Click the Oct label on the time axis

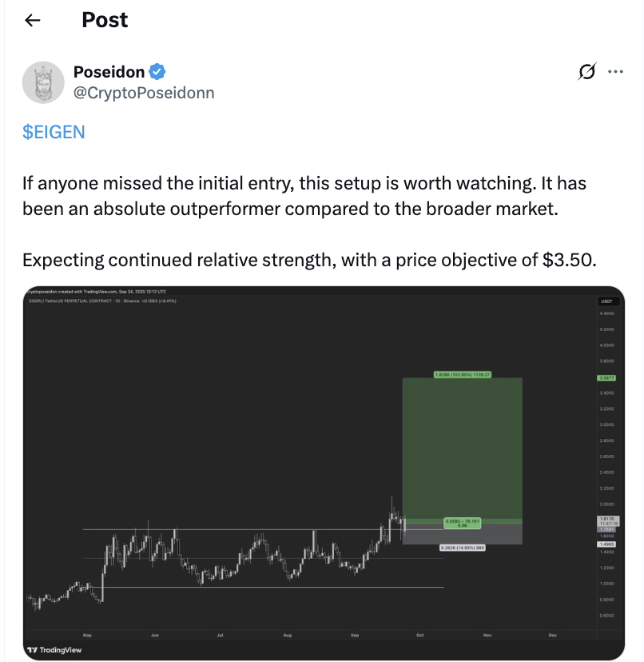pos(419,635)
